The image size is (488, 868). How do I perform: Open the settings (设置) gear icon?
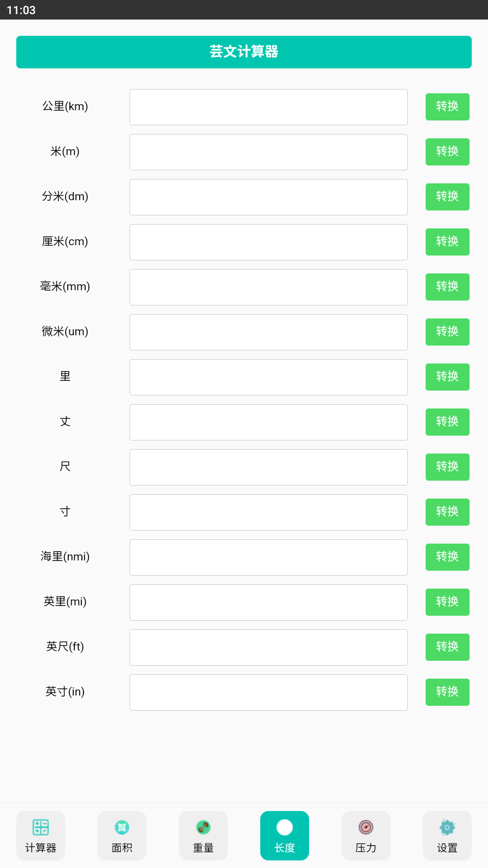[x=447, y=828]
